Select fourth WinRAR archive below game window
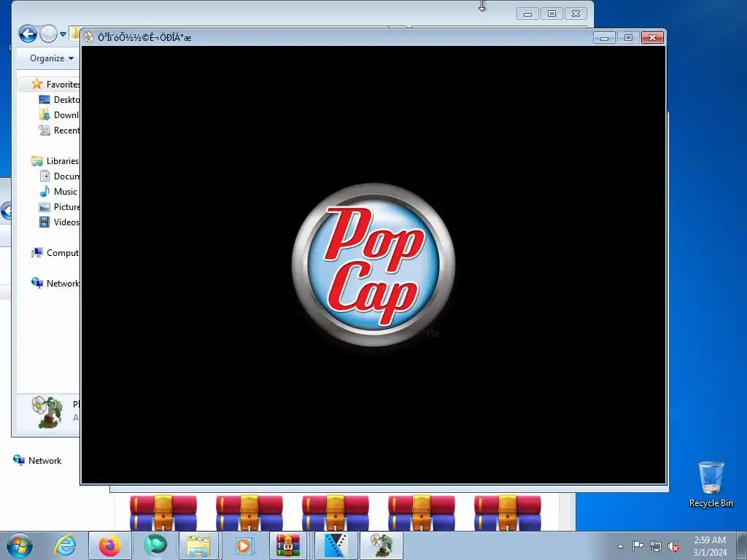Viewport: 747px width, 560px height. (x=422, y=513)
